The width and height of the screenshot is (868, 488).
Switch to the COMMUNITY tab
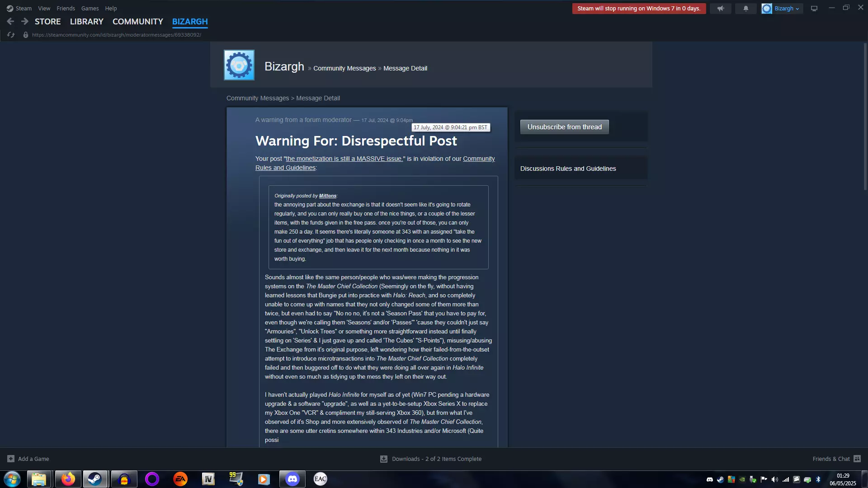(x=137, y=21)
